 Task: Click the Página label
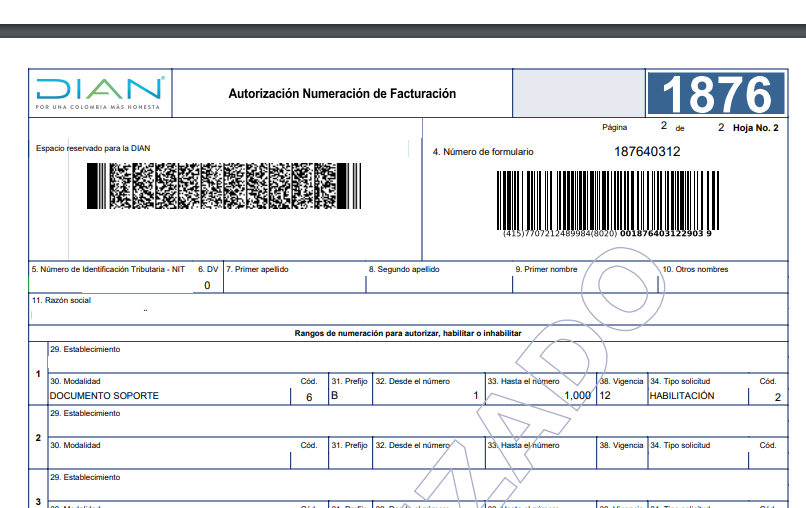615,127
